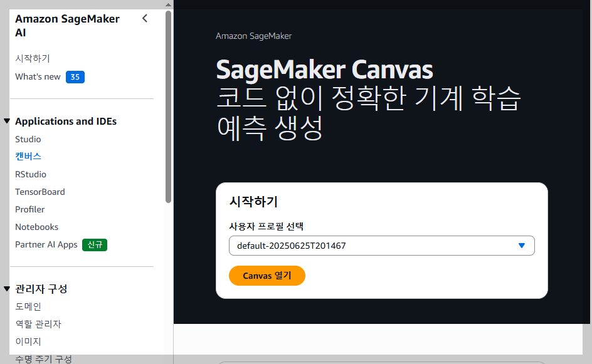Open TensorBoard from the sidebar
This screenshot has width=592, height=364.
[x=40, y=192]
